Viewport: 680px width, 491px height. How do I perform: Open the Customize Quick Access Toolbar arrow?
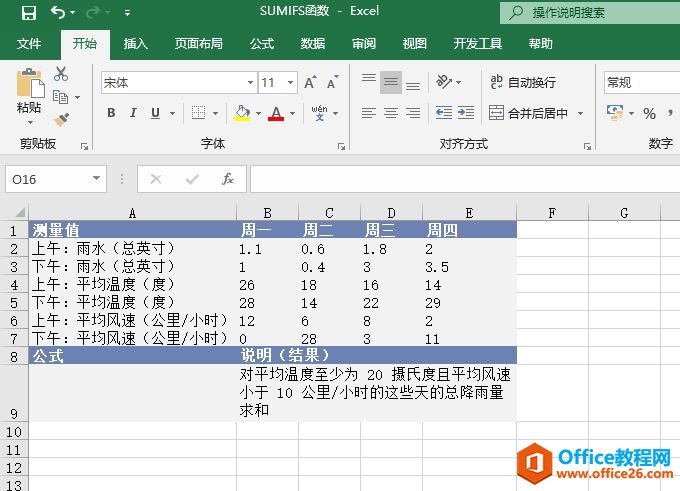[128, 13]
